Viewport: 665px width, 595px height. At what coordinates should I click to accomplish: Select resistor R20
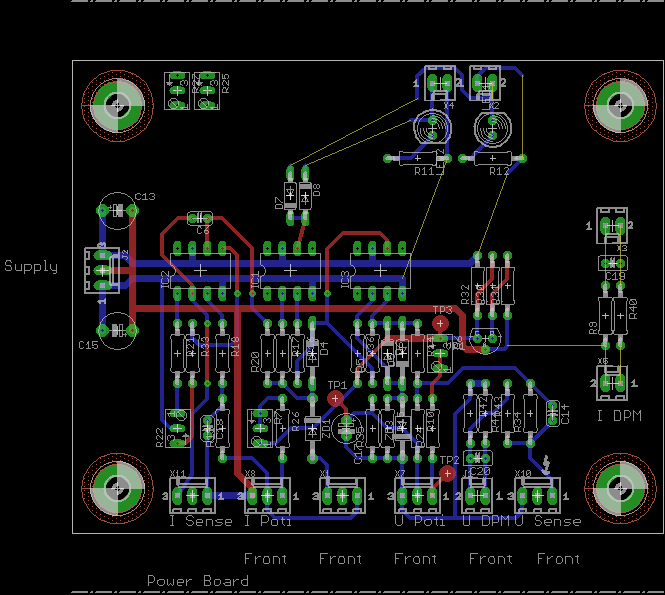268,353
